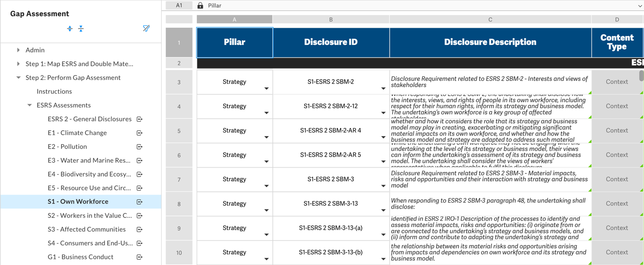
Task: Click the open icon beside E2 - Pollution
Action: (140, 147)
